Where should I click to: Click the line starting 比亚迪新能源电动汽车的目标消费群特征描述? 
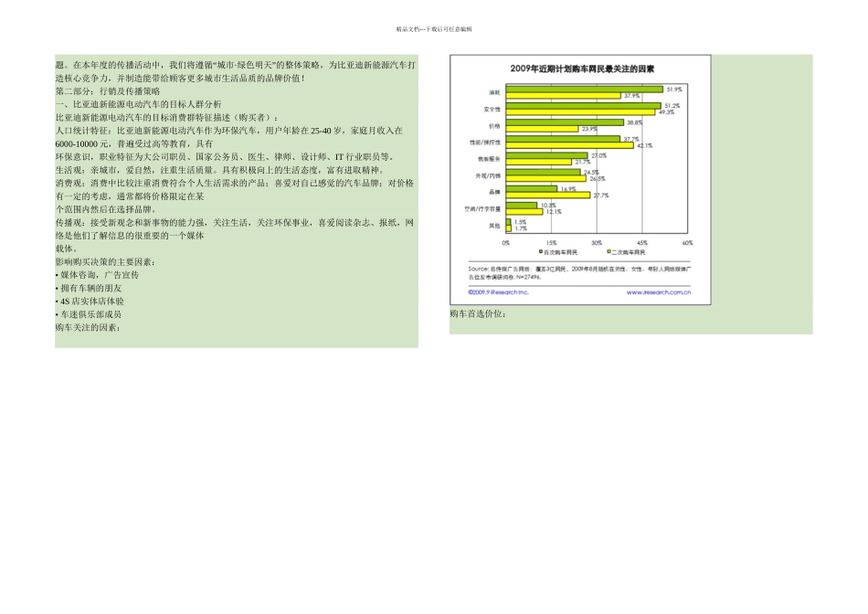167,117
